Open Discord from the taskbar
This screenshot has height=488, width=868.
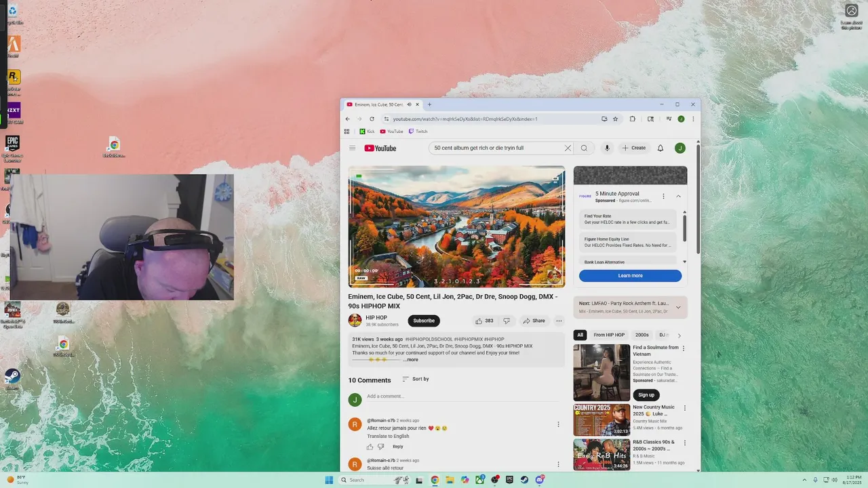540,480
